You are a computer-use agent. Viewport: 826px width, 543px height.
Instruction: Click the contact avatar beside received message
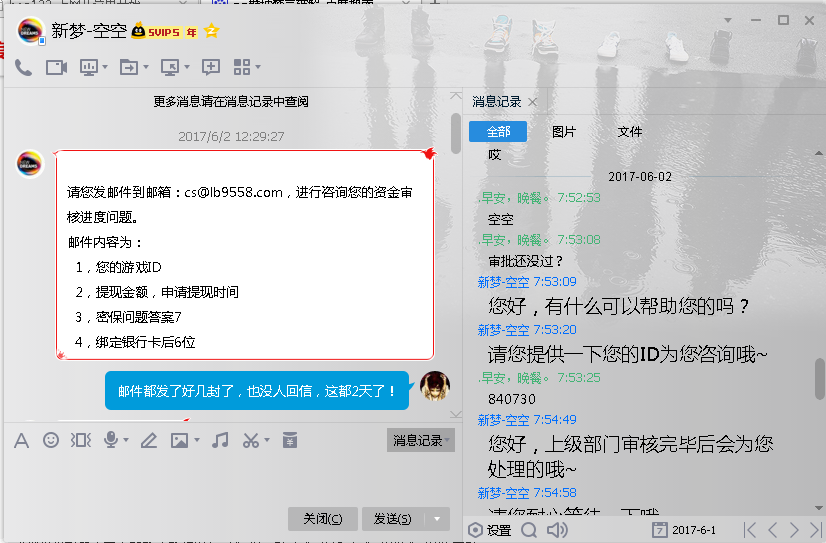(30, 164)
